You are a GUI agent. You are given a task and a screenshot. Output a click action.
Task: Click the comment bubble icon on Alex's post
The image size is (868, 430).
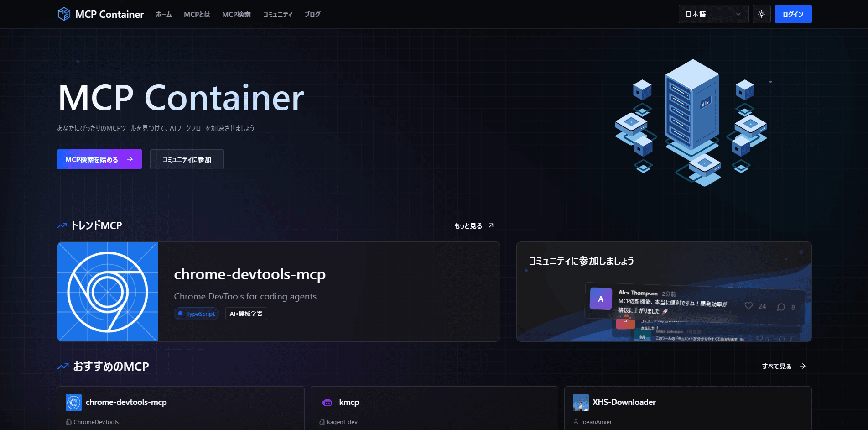coord(781,307)
